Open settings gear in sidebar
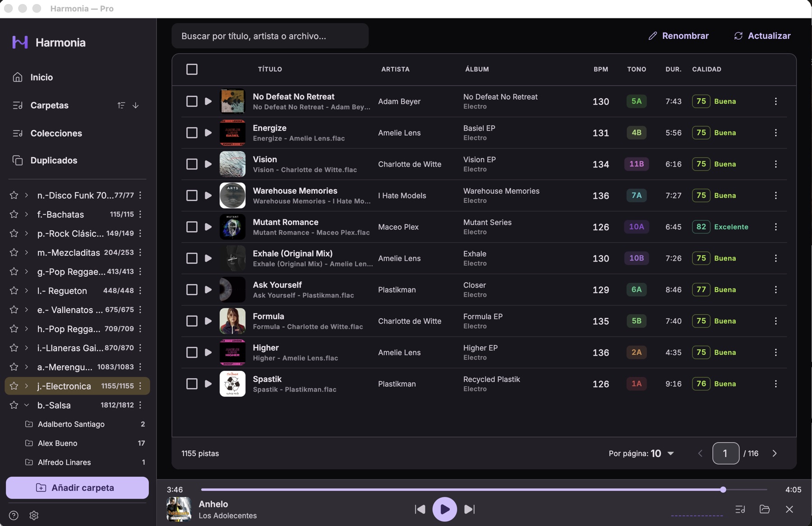The height and width of the screenshot is (526, 812). pyautogui.click(x=34, y=516)
